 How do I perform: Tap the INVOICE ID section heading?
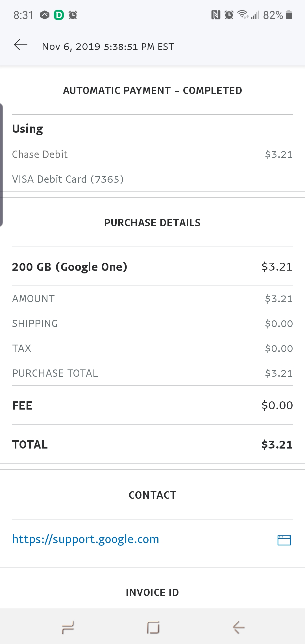coord(152,592)
